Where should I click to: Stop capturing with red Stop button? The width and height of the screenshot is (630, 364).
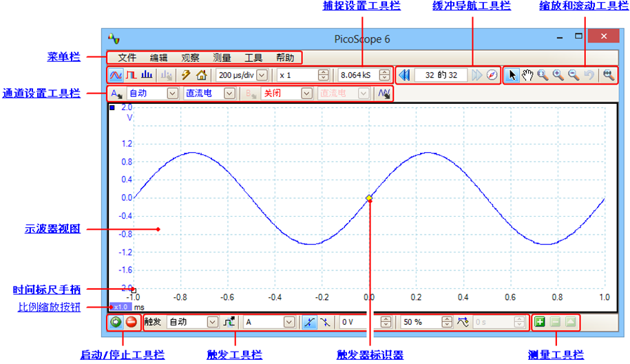click(131, 322)
